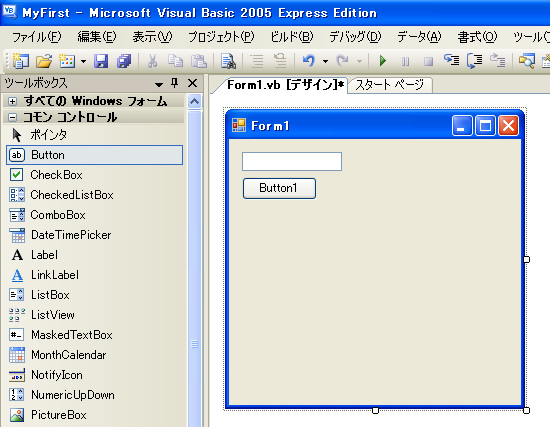Click the Step Over toolbar icon

(x=474, y=61)
